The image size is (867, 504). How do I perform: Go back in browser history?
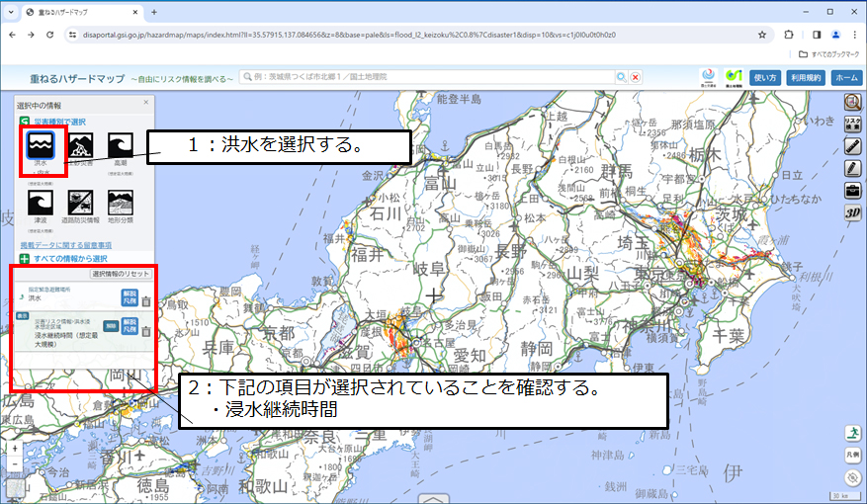point(12,35)
